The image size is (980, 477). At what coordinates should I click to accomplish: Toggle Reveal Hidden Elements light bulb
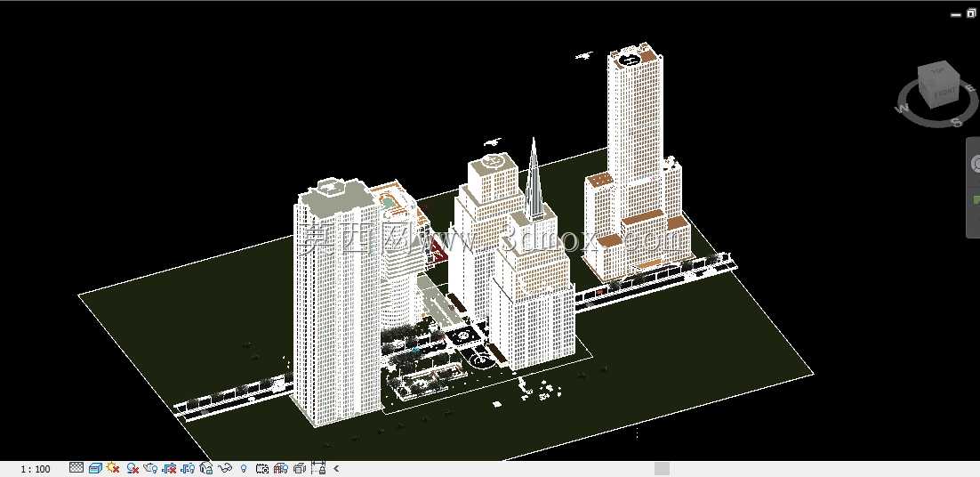click(244, 468)
